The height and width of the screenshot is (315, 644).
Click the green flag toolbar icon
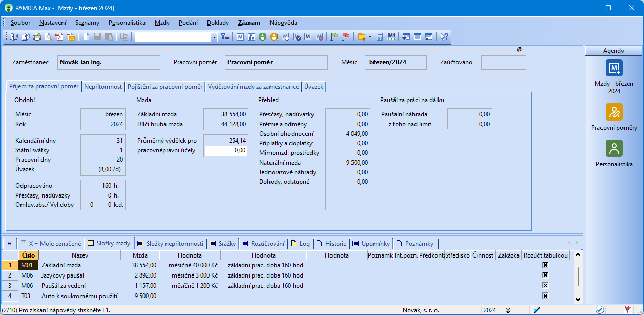[x=335, y=37]
